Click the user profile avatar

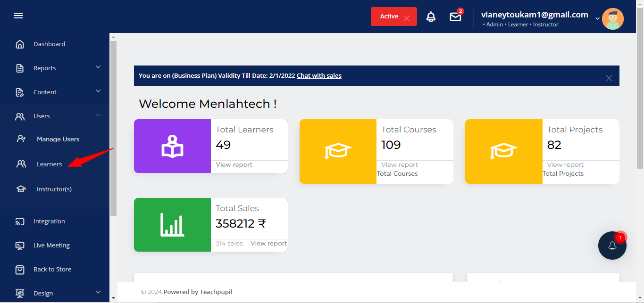612,19
